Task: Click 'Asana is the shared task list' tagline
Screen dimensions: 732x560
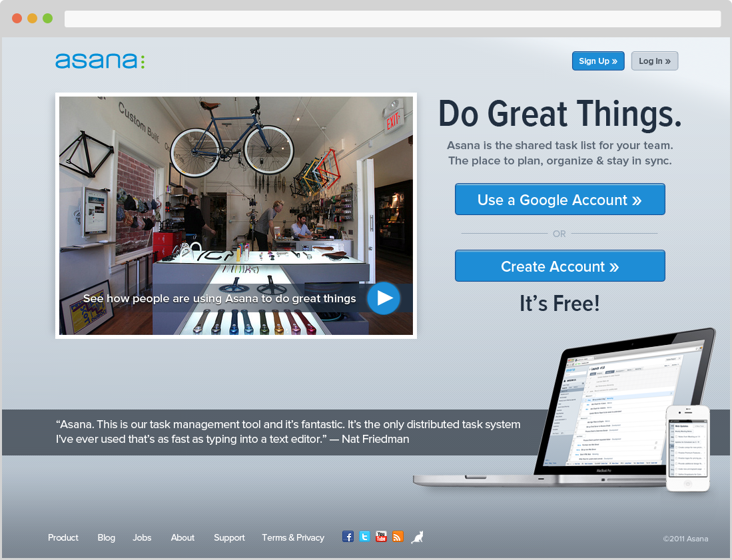Action: 559,152
